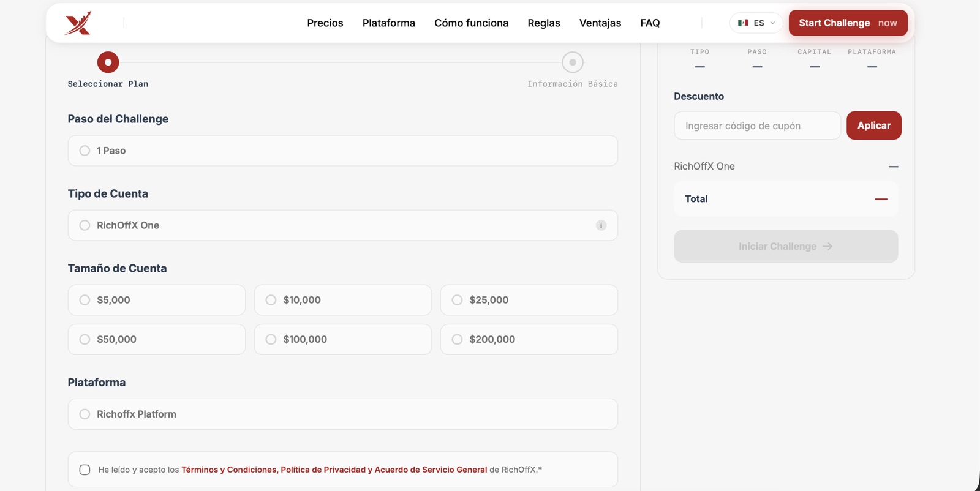Open the Precios nav item

point(325,23)
